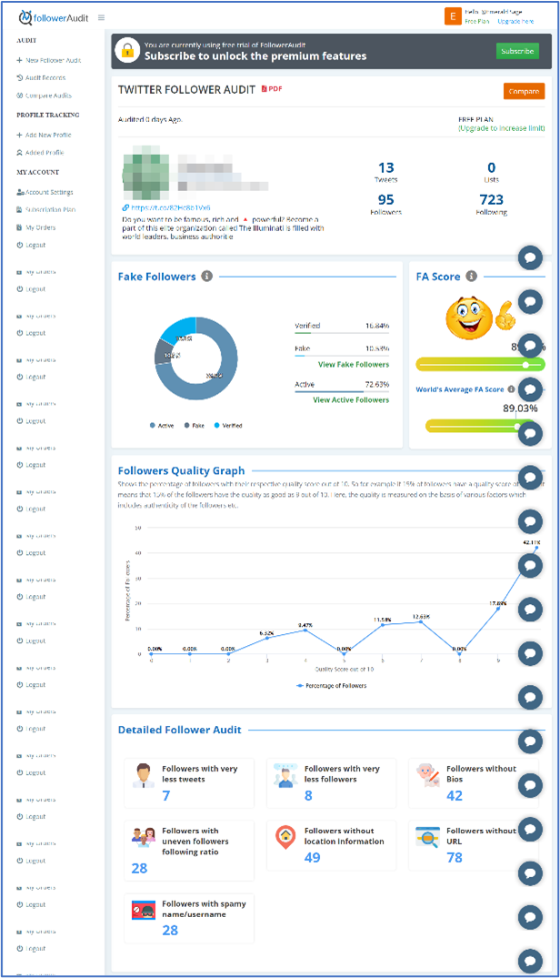Toggle the Fake series in the donut legend
Screen dimensions: 560x978
tap(195, 426)
